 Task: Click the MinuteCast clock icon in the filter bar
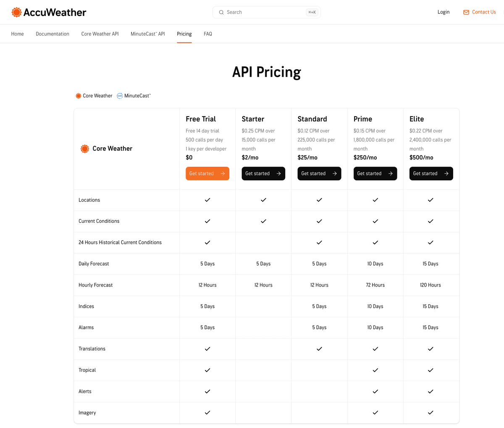pyautogui.click(x=120, y=96)
